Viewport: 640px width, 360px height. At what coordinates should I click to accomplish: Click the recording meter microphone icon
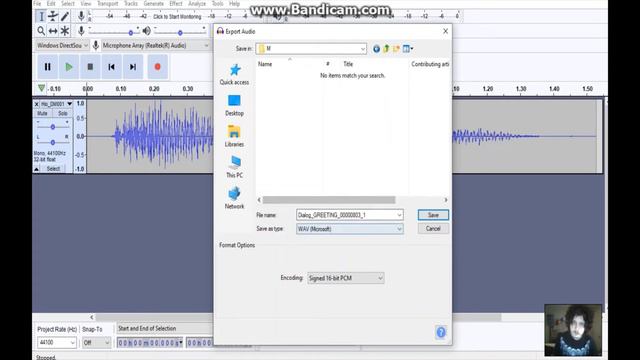coord(81,16)
